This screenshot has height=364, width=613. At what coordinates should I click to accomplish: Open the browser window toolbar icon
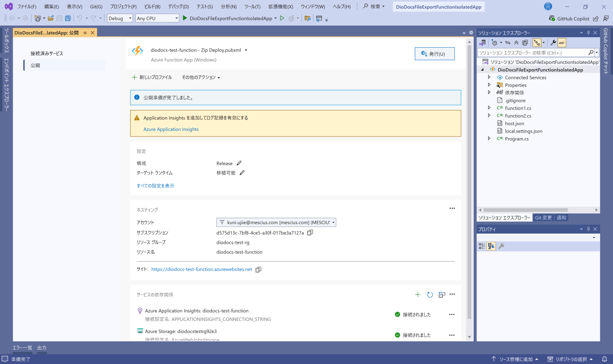[319, 18]
